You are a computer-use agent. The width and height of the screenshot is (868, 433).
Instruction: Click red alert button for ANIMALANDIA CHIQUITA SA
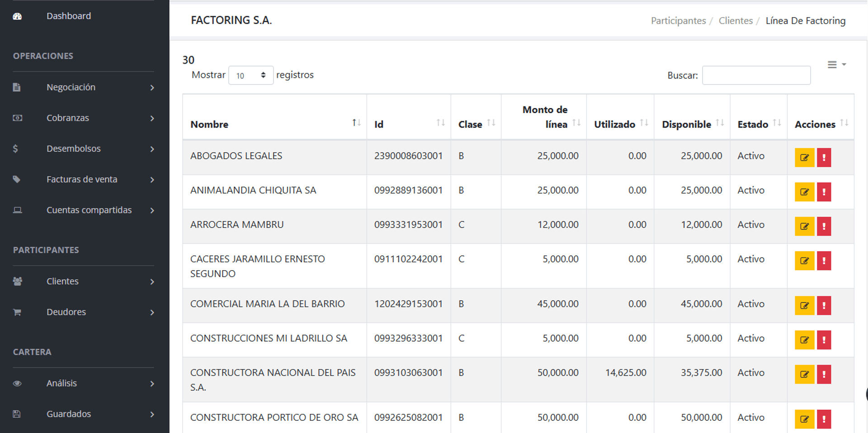pyautogui.click(x=824, y=192)
